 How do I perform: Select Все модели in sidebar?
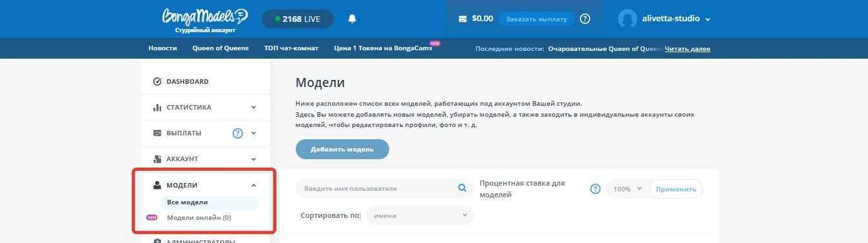click(209, 202)
